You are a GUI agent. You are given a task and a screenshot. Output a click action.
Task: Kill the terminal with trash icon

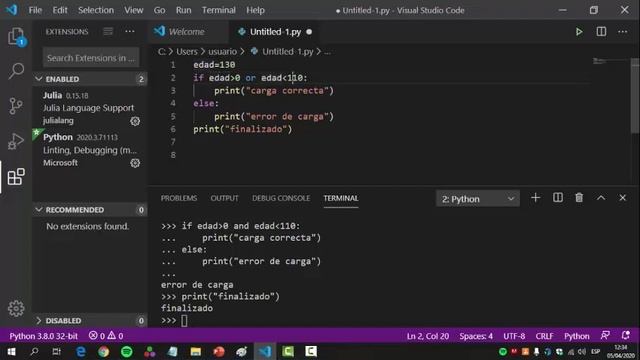point(579,198)
